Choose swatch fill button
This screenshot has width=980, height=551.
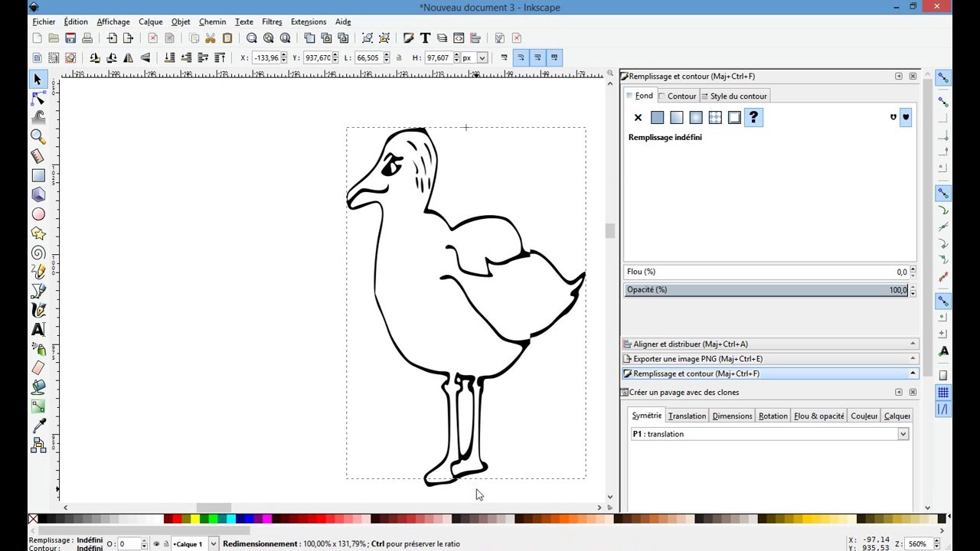[x=734, y=117]
